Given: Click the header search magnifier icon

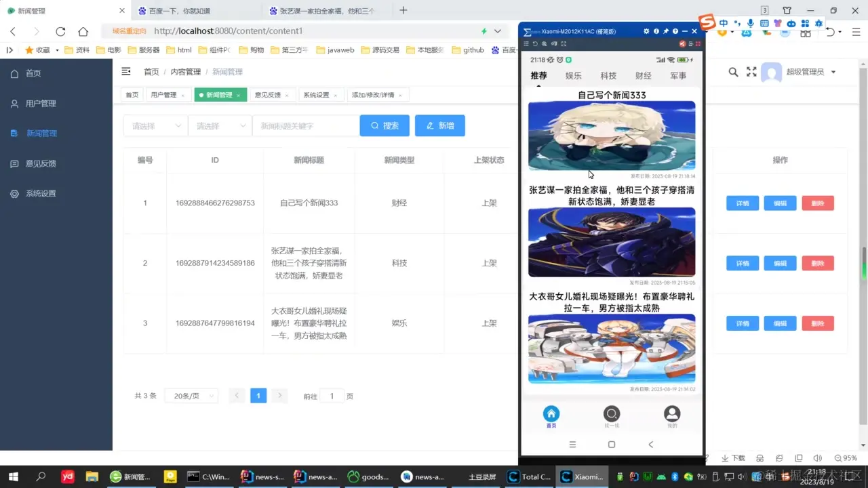Looking at the screenshot, I should click(x=733, y=72).
